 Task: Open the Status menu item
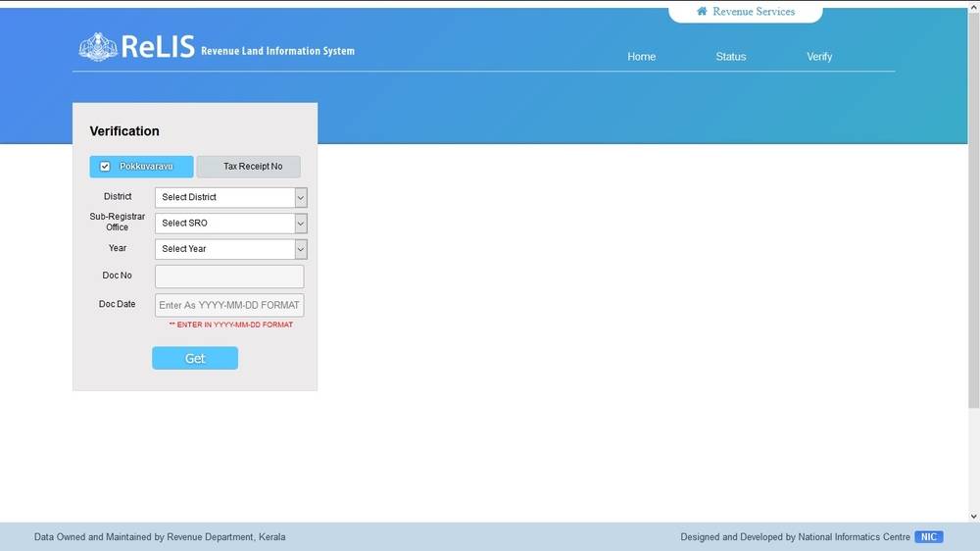730,57
